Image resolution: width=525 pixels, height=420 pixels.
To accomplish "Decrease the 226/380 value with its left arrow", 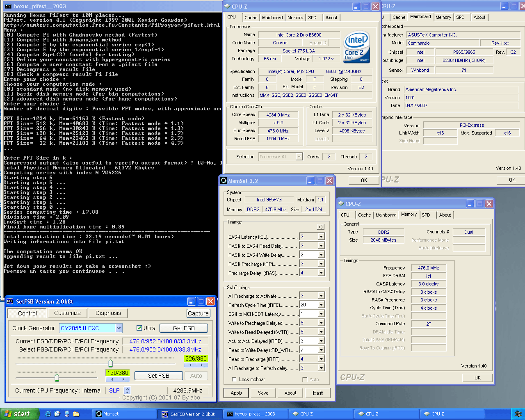I will 190,365.
